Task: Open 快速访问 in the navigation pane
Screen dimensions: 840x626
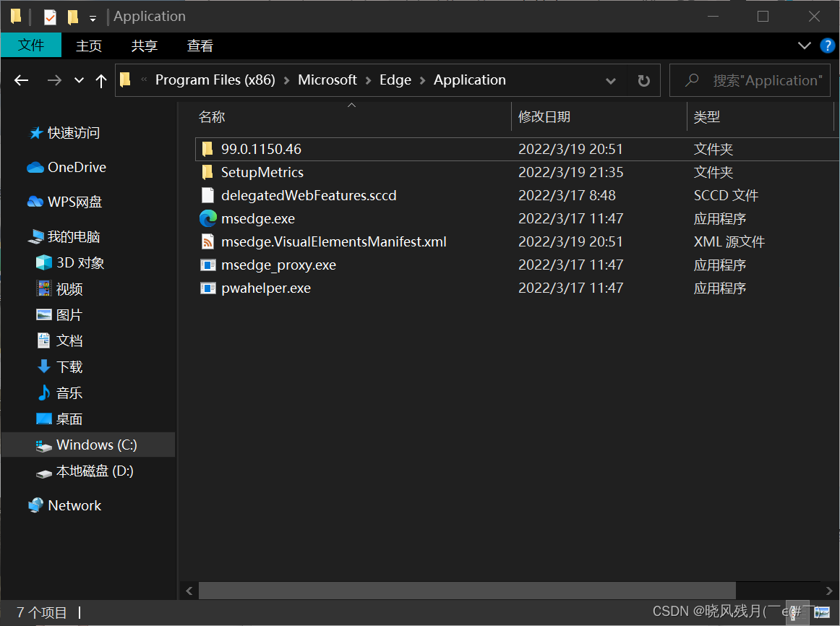Action: (x=74, y=133)
